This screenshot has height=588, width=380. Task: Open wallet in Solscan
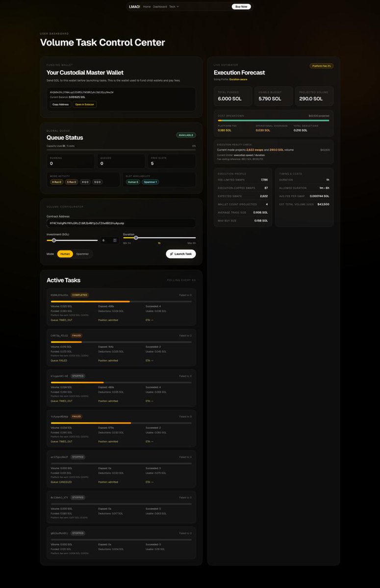pos(85,104)
